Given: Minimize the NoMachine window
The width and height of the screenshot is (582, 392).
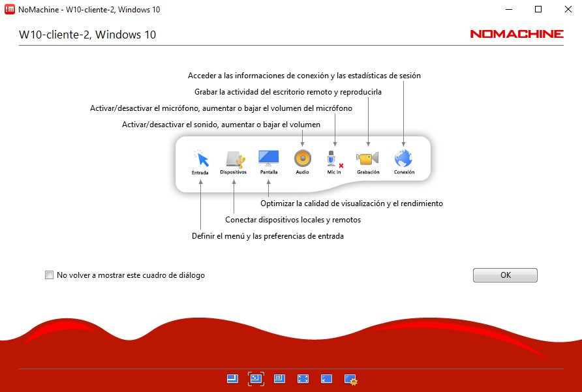Looking at the screenshot, I should coord(508,10).
